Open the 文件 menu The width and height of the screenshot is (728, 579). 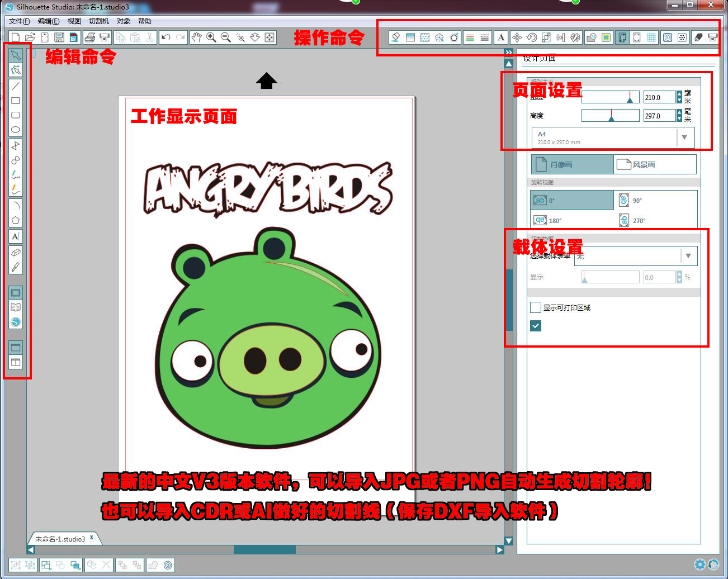[19, 21]
